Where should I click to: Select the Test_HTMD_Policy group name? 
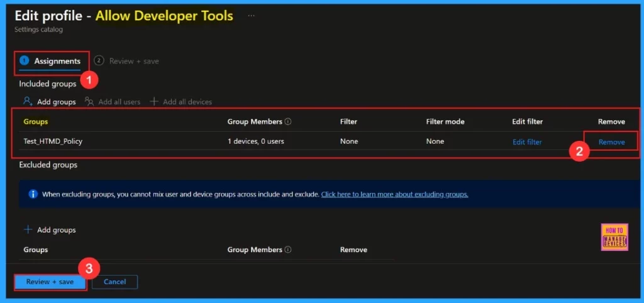tap(53, 141)
